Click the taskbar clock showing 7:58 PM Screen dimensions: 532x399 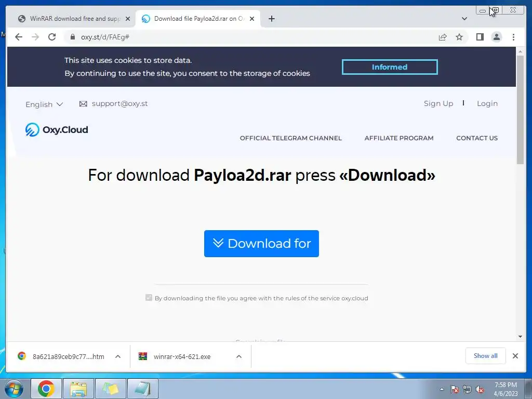click(x=506, y=389)
